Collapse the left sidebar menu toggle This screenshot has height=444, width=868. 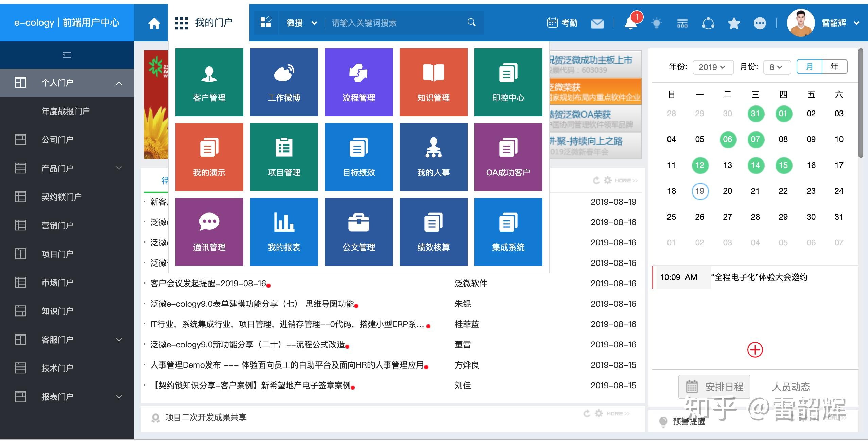tap(67, 55)
